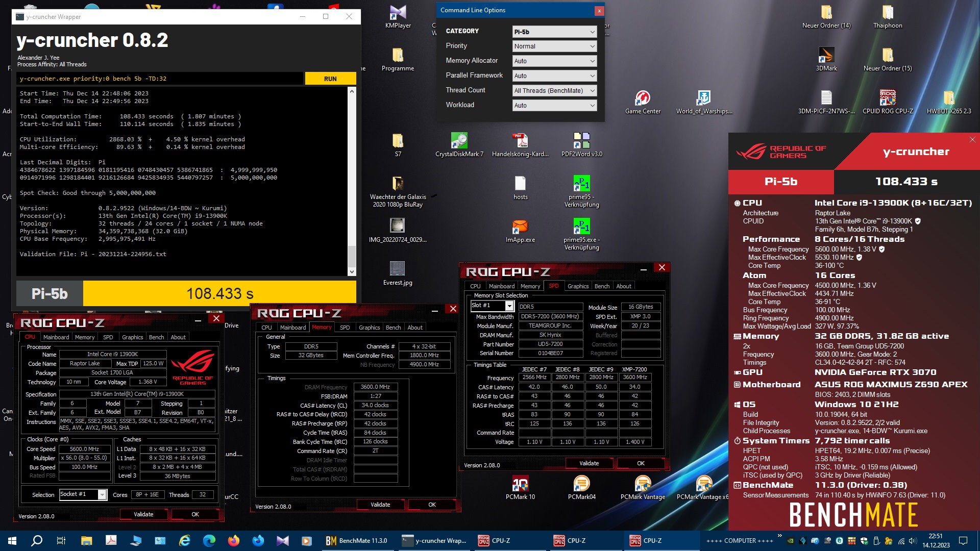Open the CrystalDiskMark 7 desktop icon

[x=459, y=144]
